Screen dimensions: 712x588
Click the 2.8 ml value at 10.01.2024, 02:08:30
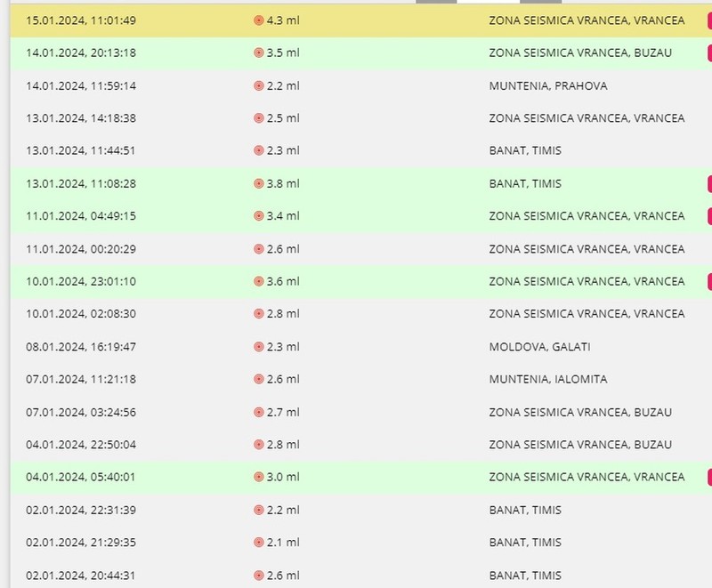pos(283,314)
